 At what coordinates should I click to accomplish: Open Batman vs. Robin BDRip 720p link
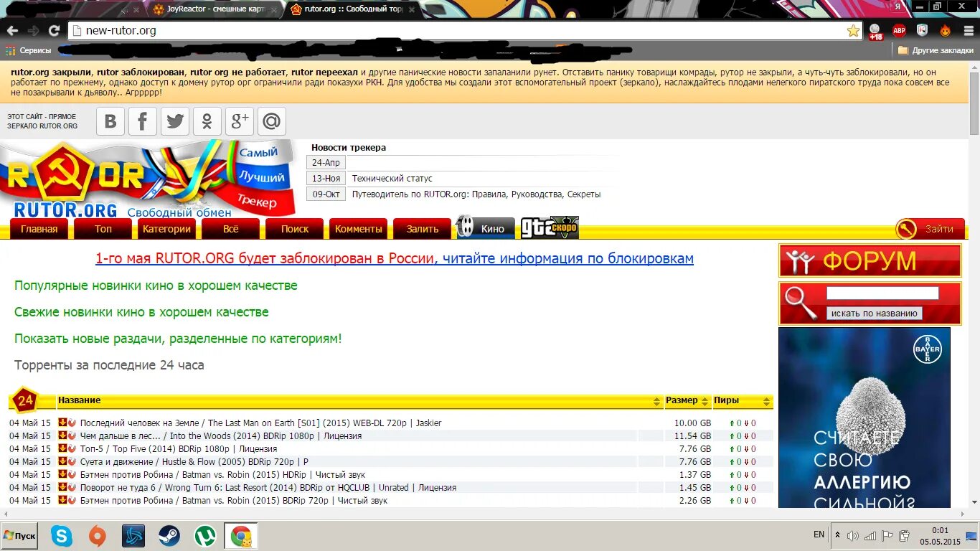point(234,500)
